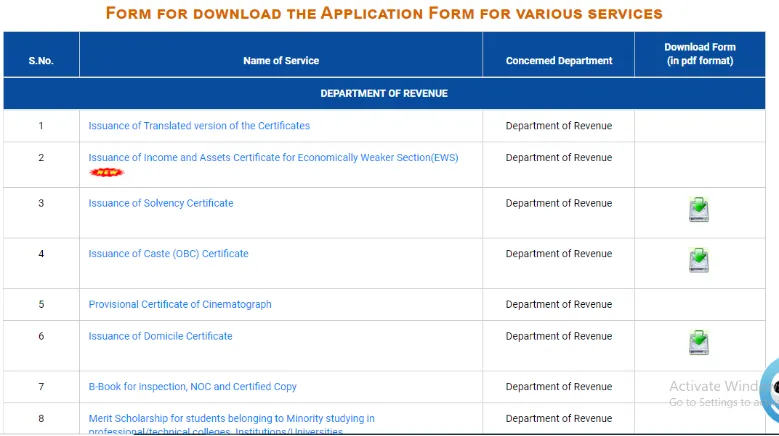Screen dimensions: 779x436
Task: Select Provisional Certificate of Cinematograph link
Action: (180, 305)
